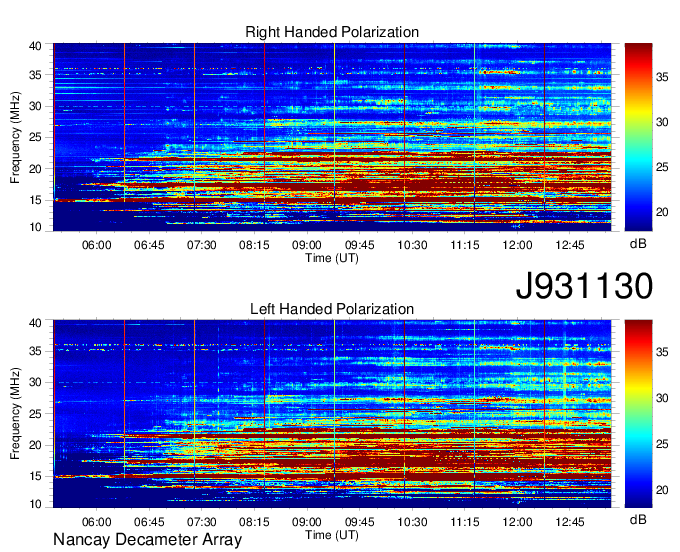This screenshot has width=680, height=552.
Task: Select the 10:30 time tick of Left Handed plot
Action: pyautogui.click(x=412, y=522)
